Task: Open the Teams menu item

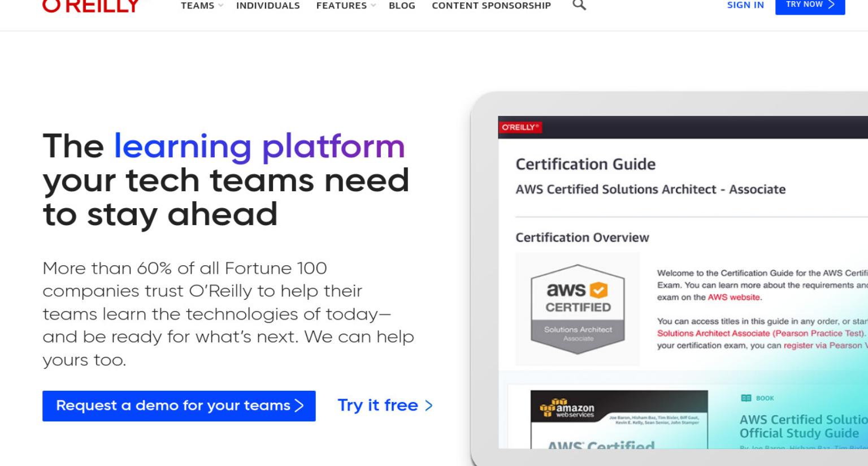Action: coord(197,6)
